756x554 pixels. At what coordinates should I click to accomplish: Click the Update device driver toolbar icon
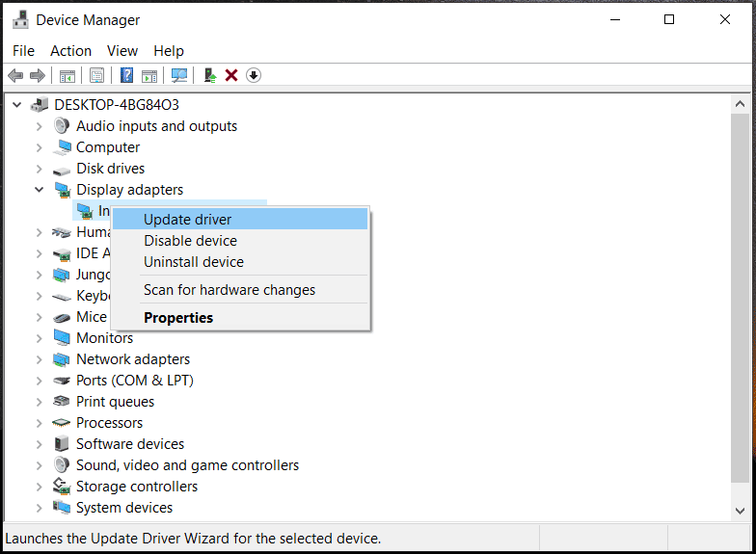pyautogui.click(x=209, y=75)
